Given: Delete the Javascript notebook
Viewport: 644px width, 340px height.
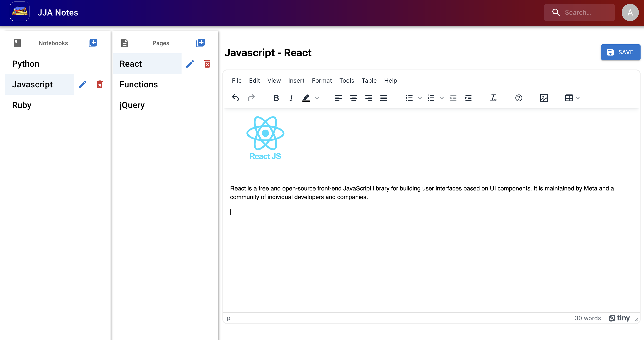Looking at the screenshot, I should click(100, 84).
